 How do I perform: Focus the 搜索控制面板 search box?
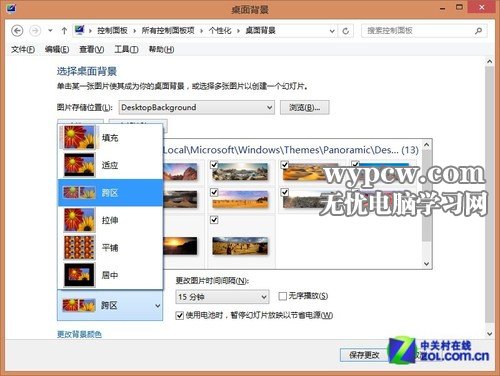[x=424, y=31]
